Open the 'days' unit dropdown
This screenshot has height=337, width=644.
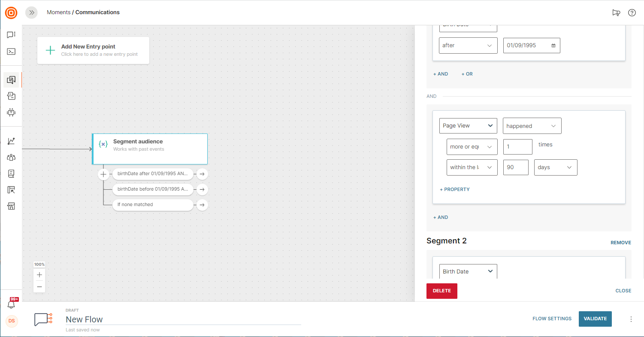(x=556, y=167)
